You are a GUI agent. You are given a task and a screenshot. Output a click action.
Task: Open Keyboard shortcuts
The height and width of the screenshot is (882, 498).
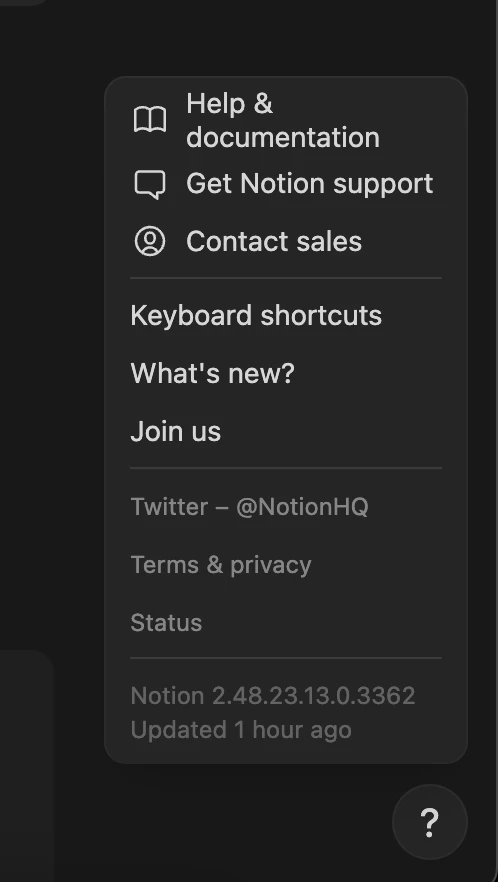286,315
